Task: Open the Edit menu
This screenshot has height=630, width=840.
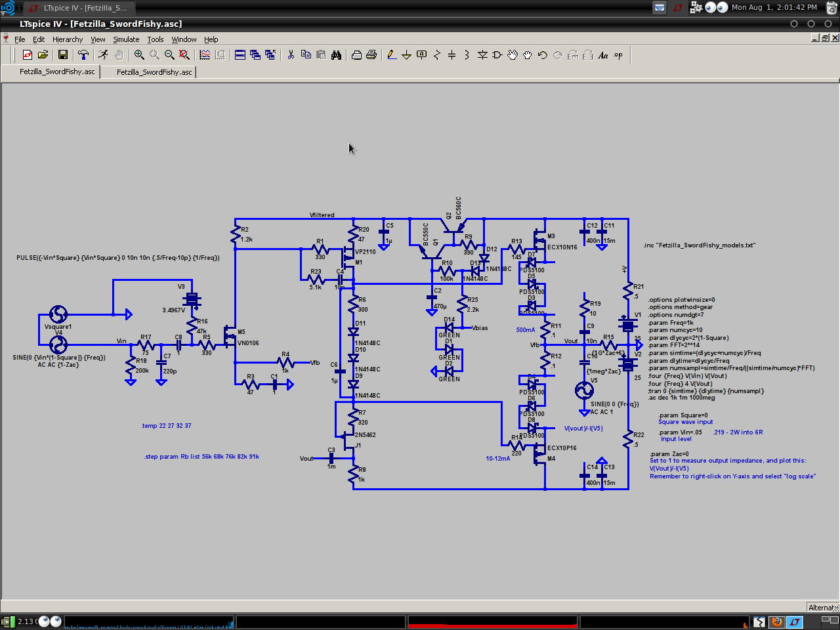Action: pos(39,39)
